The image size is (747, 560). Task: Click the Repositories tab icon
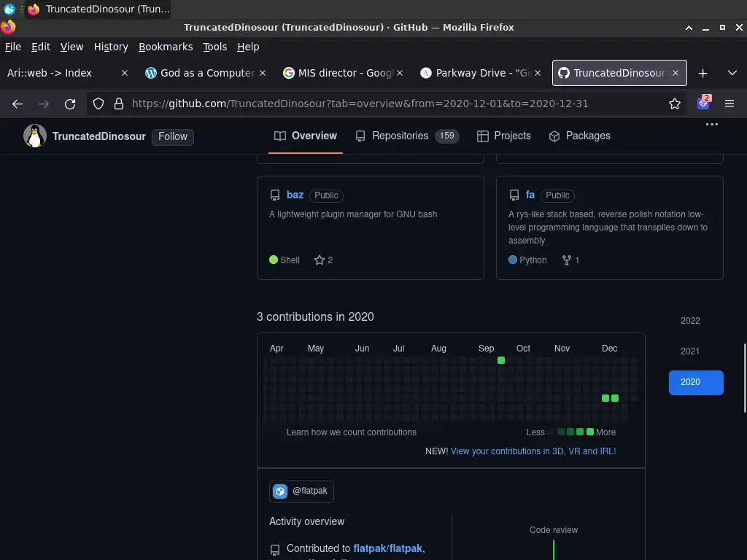[360, 136]
